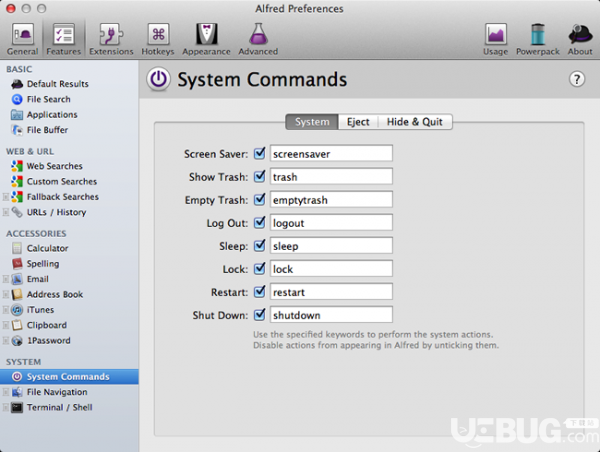Expand the Clipboard row
Viewport: 600px width, 452px height.
pos(5,325)
